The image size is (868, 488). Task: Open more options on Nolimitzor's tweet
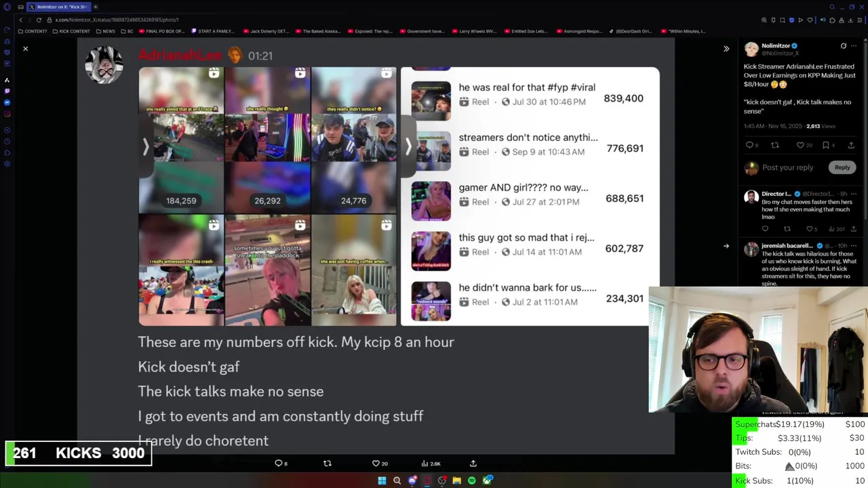[x=854, y=46]
